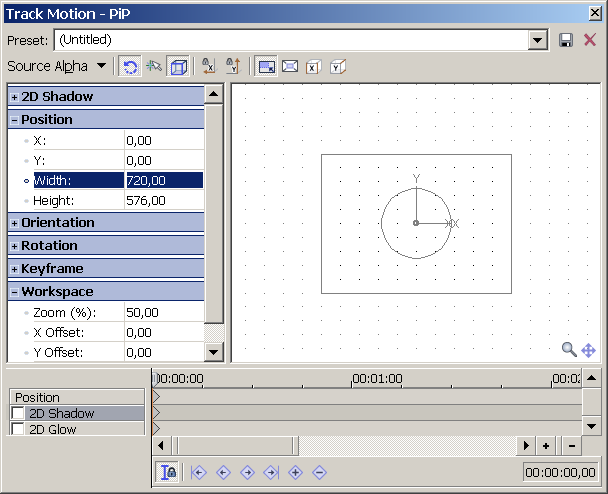Viewport: 608px width, 494px height.
Task: Enable the 2D Glow checkbox
Action: pos(18,430)
